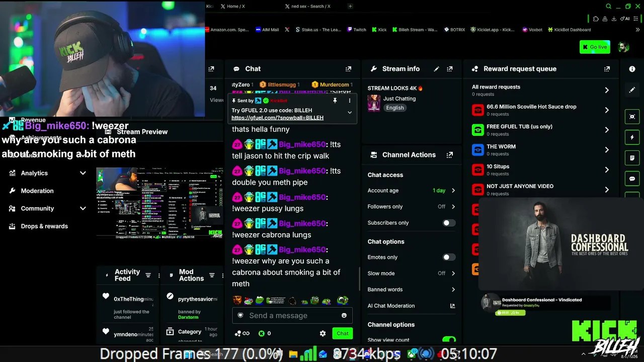Pop out the Channel Actions panel
Screen dimensions: 644x362
(x=450, y=155)
